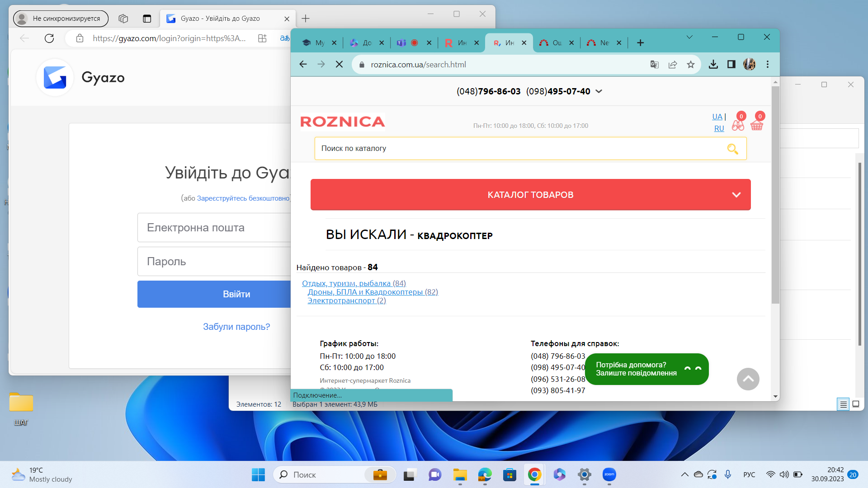This screenshot has height=488, width=868.
Task: Toggle Chrome side panel button
Action: [x=731, y=65]
